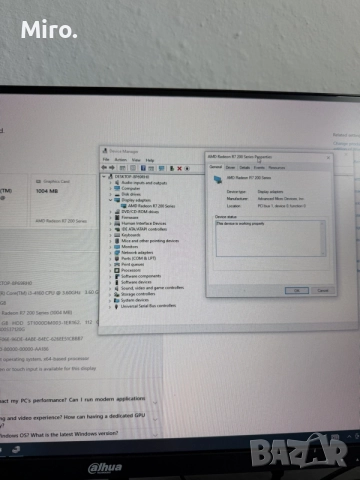Click Cancel in the Radeon Properties dialog
Image resolution: width=360 pixels, height=480 pixels.
(x=323, y=290)
